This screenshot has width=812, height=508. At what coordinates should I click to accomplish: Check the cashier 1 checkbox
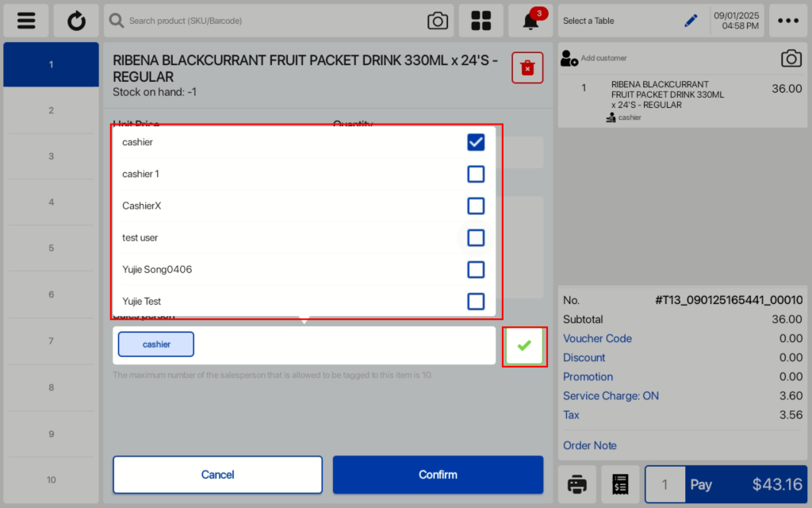476,174
